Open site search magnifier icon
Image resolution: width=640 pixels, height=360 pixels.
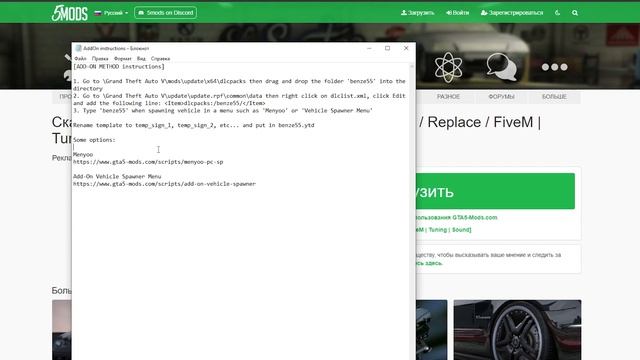click(x=575, y=13)
